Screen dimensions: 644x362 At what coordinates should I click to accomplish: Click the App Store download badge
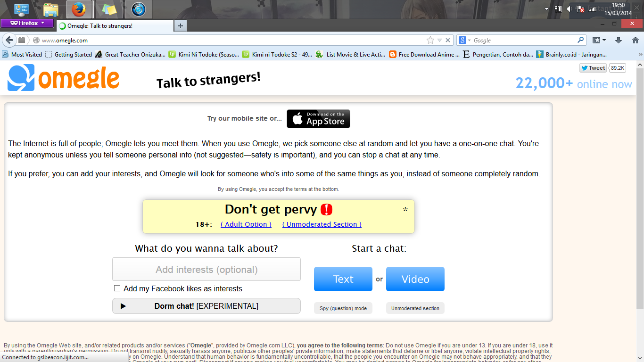coord(318,119)
